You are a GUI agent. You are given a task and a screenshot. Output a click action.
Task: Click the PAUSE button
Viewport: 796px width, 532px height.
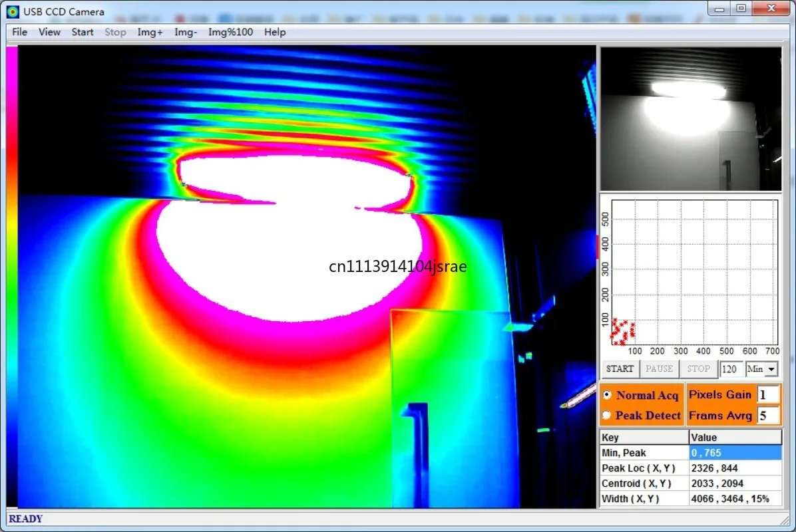click(659, 368)
